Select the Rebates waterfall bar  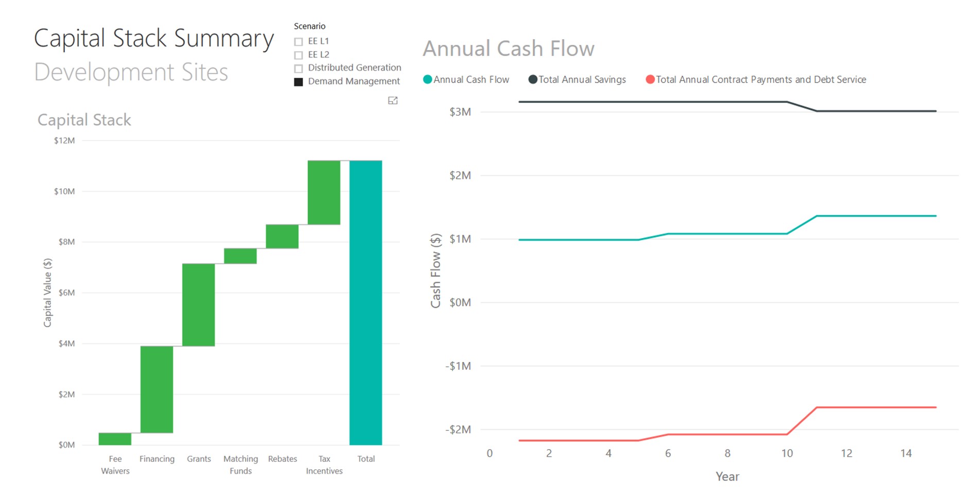(x=282, y=237)
